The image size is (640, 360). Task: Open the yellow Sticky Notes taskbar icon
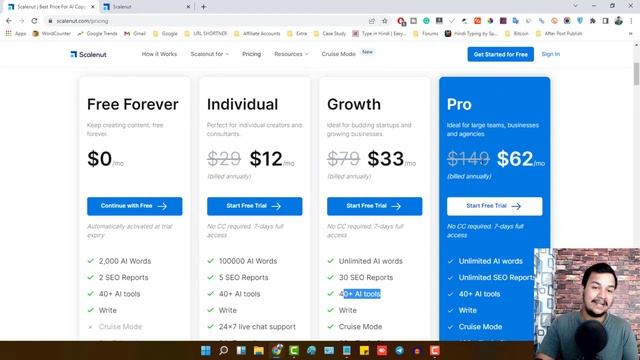[x=364, y=351]
